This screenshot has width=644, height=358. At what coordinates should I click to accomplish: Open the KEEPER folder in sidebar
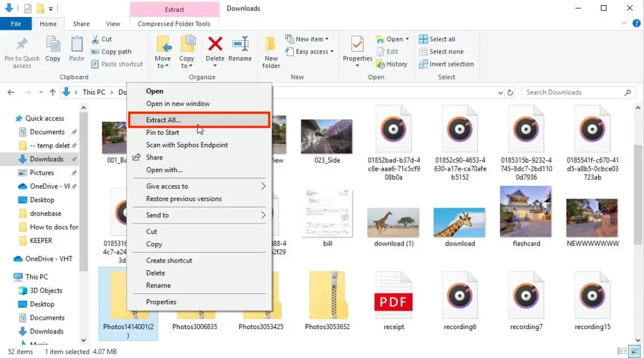[x=41, y=241]
